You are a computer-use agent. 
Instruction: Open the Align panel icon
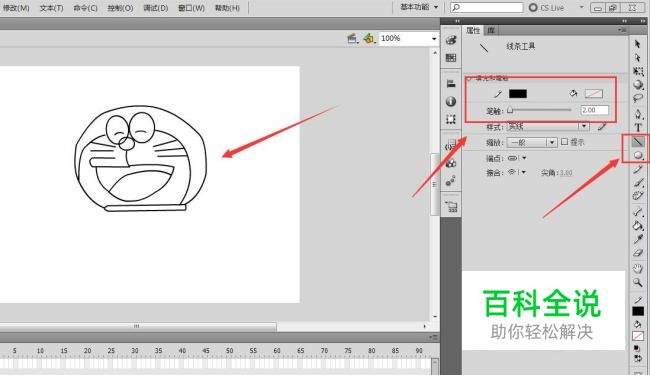pos(451,84)
